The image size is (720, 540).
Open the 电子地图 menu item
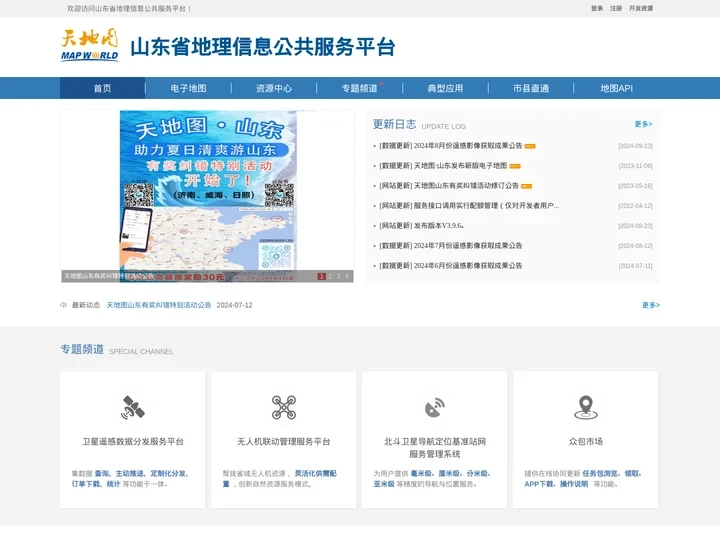(x=188, y=88)
